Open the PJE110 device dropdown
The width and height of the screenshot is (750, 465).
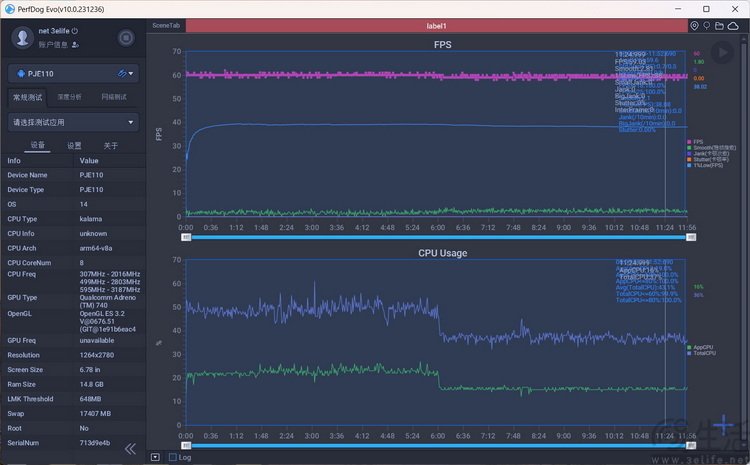click(73, 74)
